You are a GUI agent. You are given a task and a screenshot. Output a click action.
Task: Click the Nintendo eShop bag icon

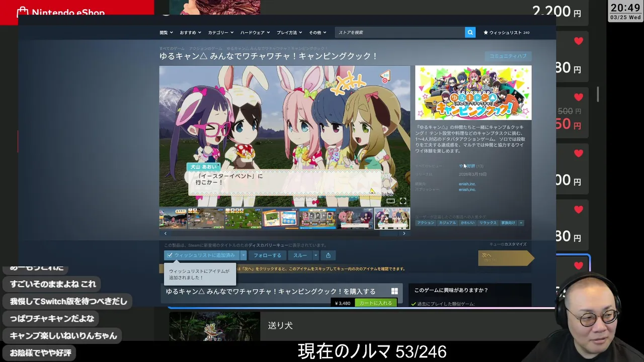coord(22,13)
